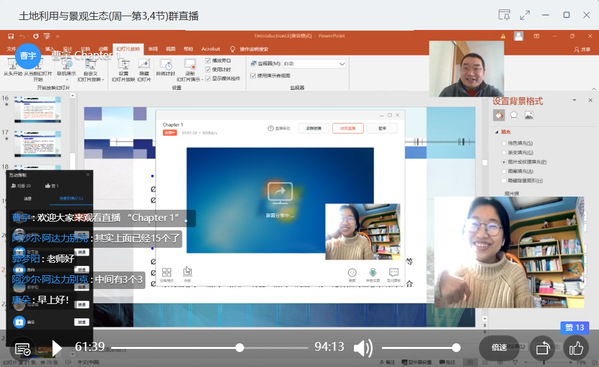Click the Save icon in PowerPoint title bar
This screenshot has width=599, height=367.
[x=11, y=36]
